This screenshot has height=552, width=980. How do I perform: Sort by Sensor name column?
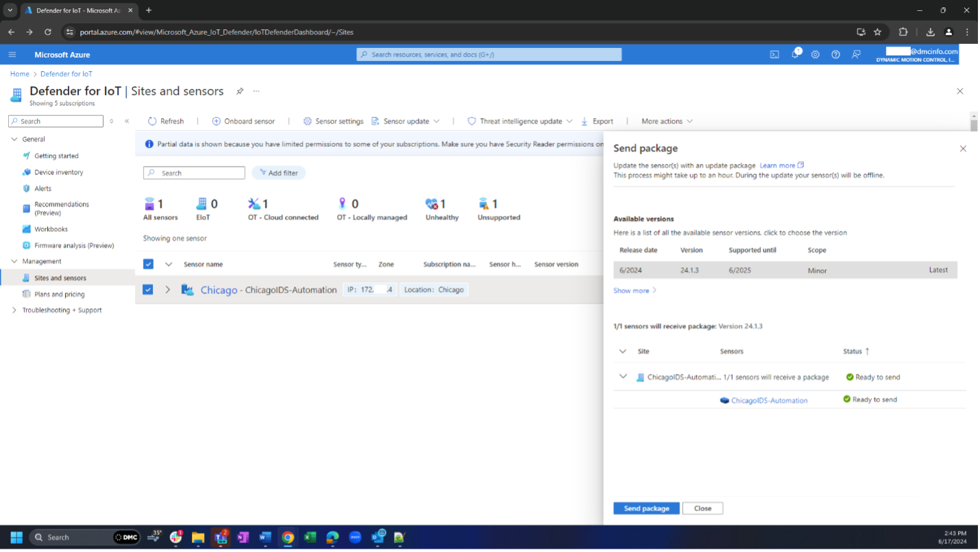[203, 264]
